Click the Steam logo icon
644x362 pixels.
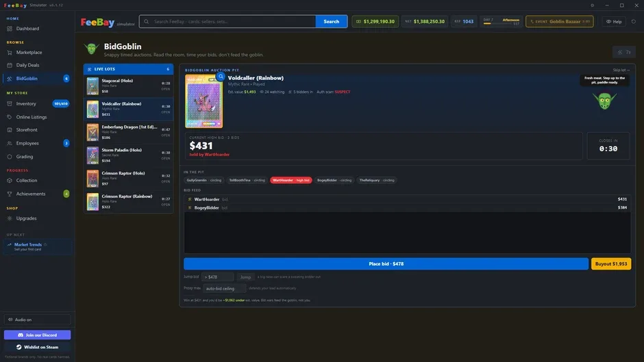coord(19,347)
